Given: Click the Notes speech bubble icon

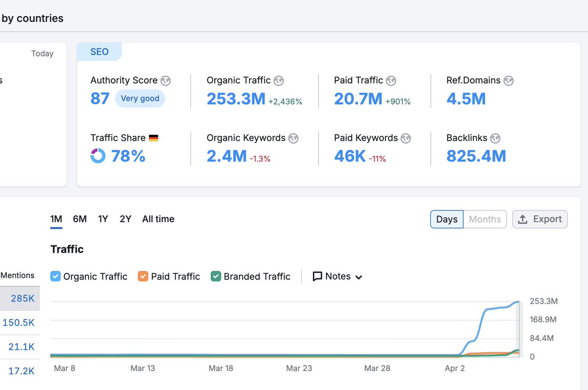Looking at the screenshot, I should (x=317, y=276).
